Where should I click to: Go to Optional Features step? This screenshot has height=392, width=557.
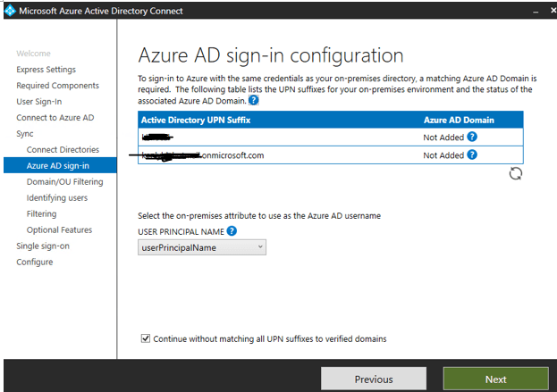click(59, 230)
